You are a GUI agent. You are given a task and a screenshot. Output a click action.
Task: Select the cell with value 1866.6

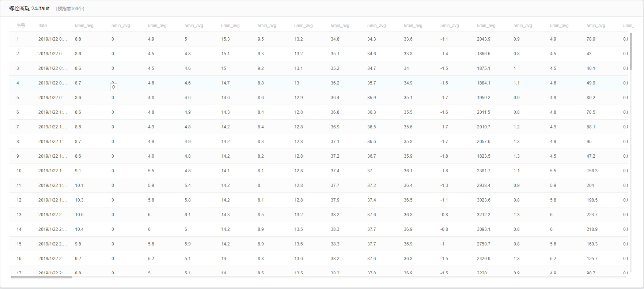[484, 54]
